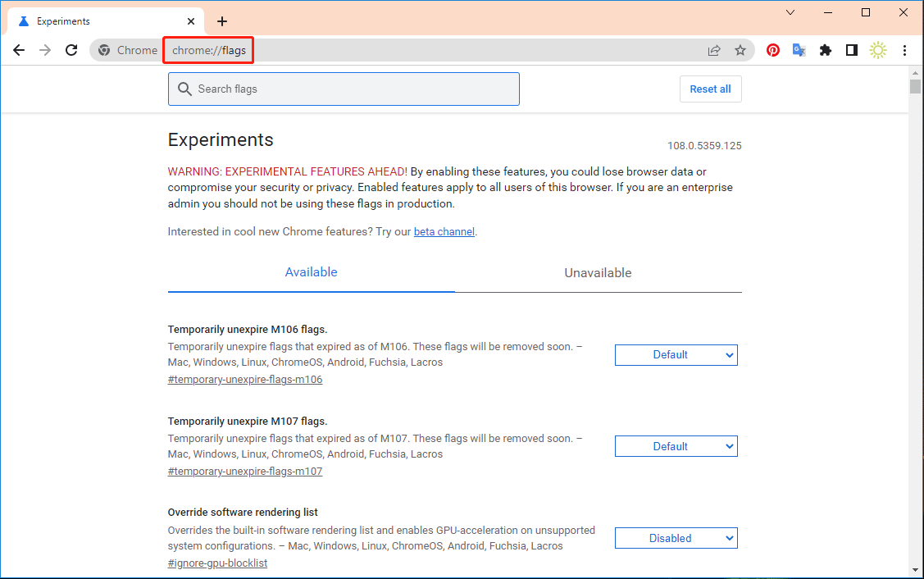Focus the Search flags input field
Image resolution: width=924 pixels, height=579 pixels.
tap(353, 89)
